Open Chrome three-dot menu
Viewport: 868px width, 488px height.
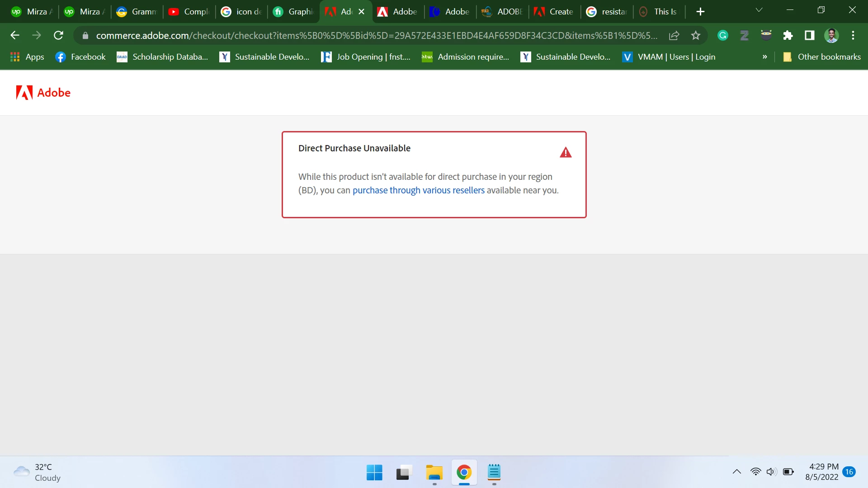coord(853,35)
